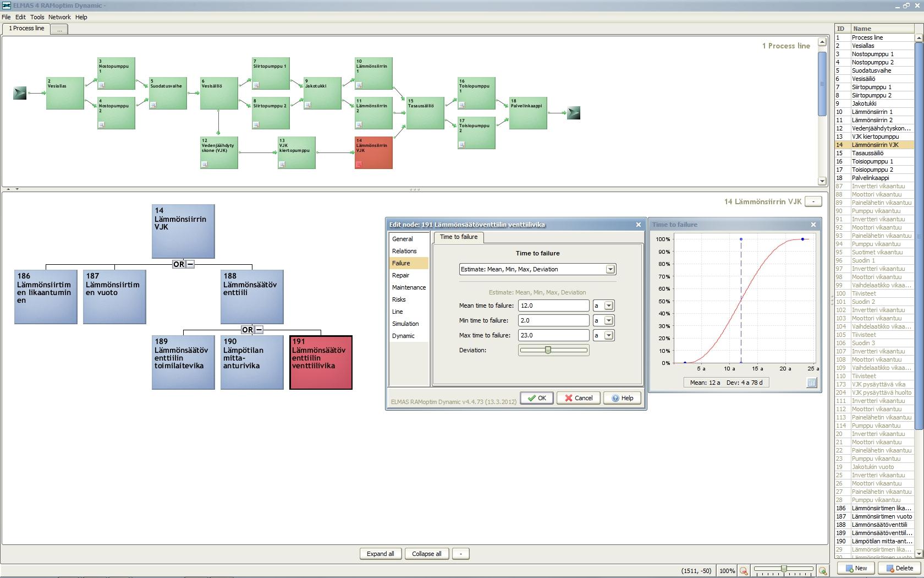This screenshot has width=924, height=578.
Task: Open magnifier icon on Jakotukki block
Action: coord(308,105)
